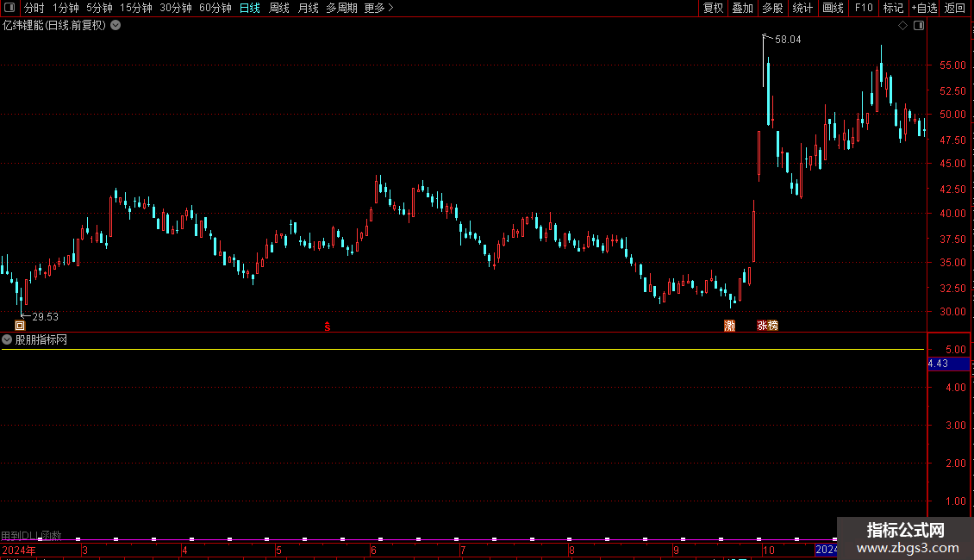The height and width of the screenshot is (560, 974).
Task: Click the 55.00 price axis label
Action: coord(952,65)
